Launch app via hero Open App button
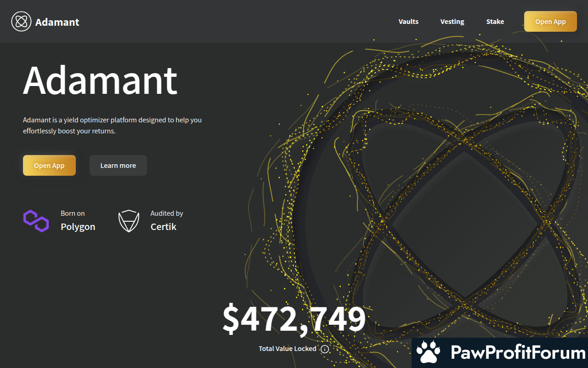588x368 pixels. [x=49, y=166]
